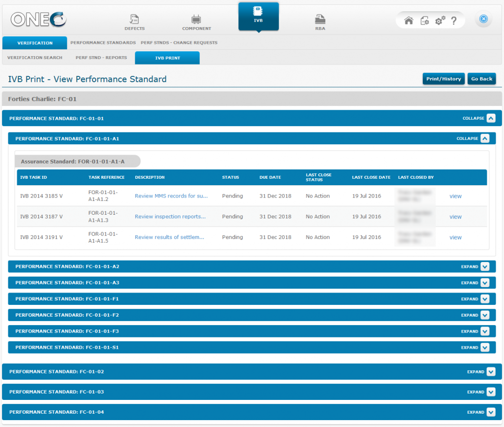Click task reference FOR-01-01-A1-A1.3
Viewport: 504px width, 427px height.
point(103,216)
